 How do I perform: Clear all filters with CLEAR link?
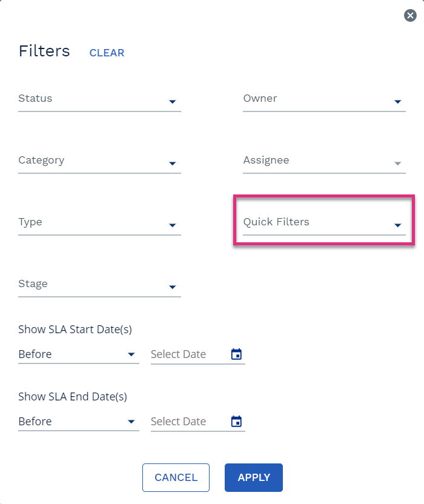[x=107, y=53]
